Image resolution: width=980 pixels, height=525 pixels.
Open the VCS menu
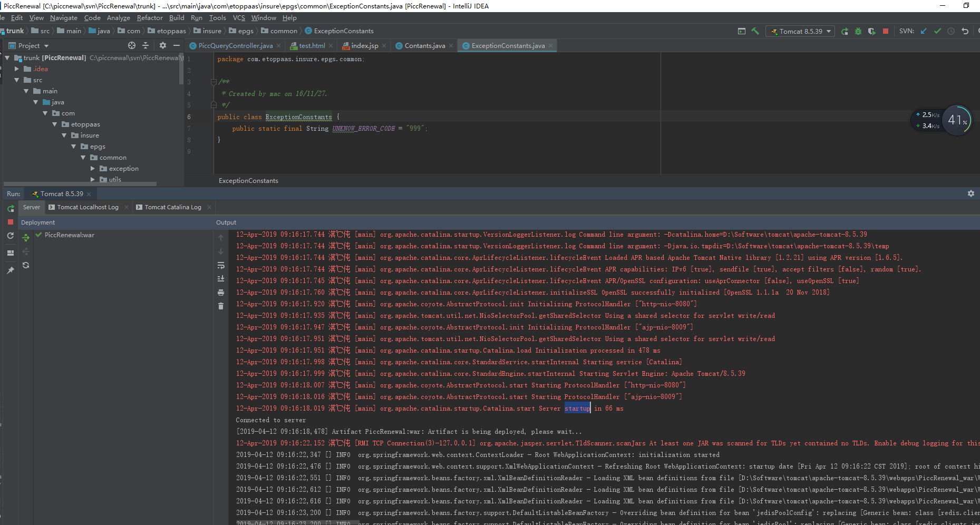[239, 17]
